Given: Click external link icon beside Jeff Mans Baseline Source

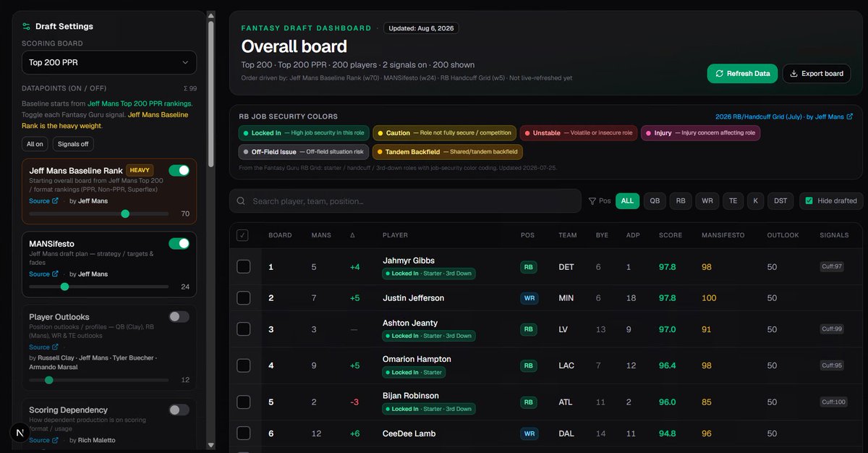Looking at the screenshot, I should click(55, 200).
